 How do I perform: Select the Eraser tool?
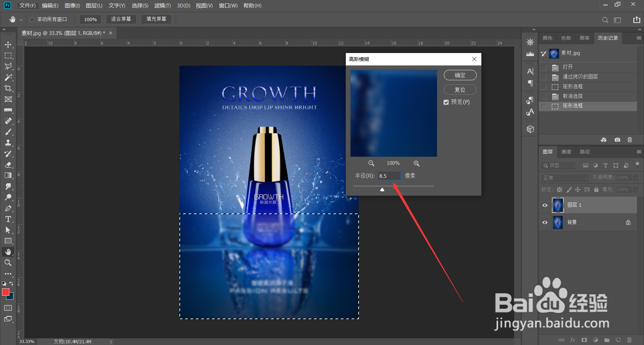(x=8, y=165)
